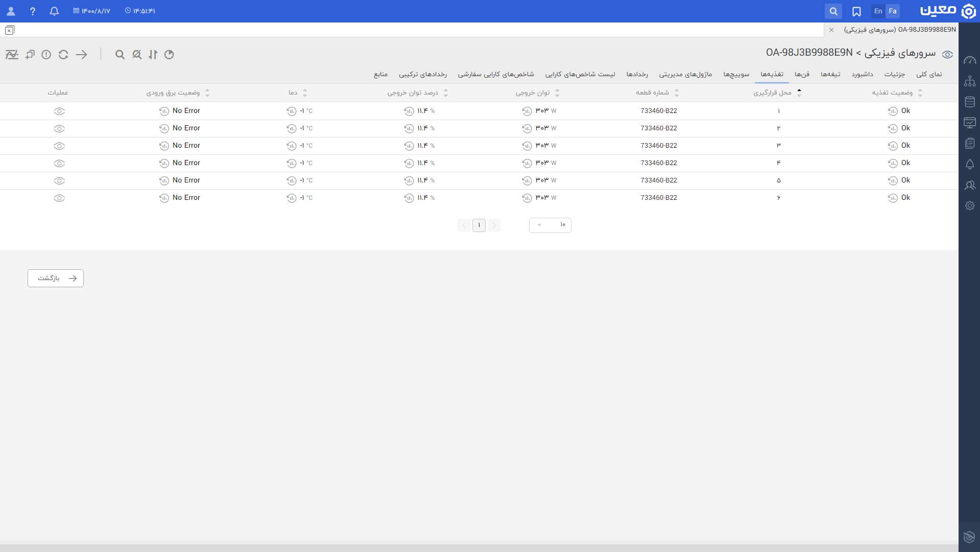Click the comments toolbar icon

point(30,54)
